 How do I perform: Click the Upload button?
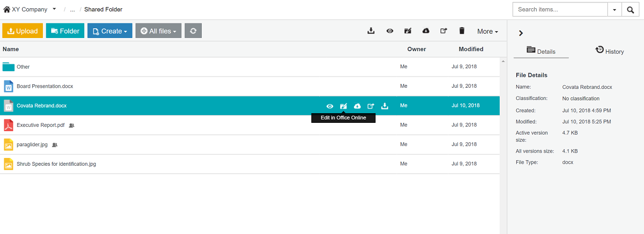click(23, 31)
